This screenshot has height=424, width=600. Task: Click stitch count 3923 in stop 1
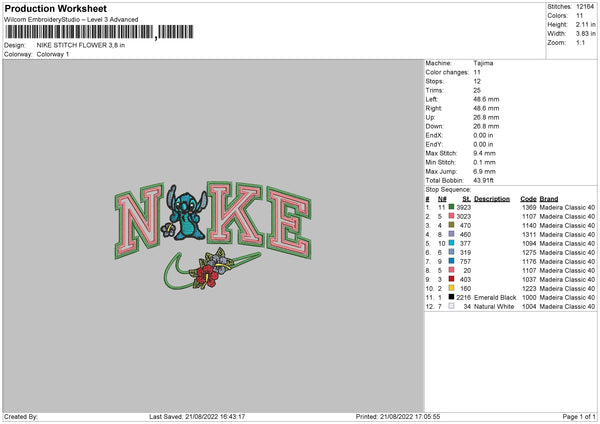coord(464,207)
